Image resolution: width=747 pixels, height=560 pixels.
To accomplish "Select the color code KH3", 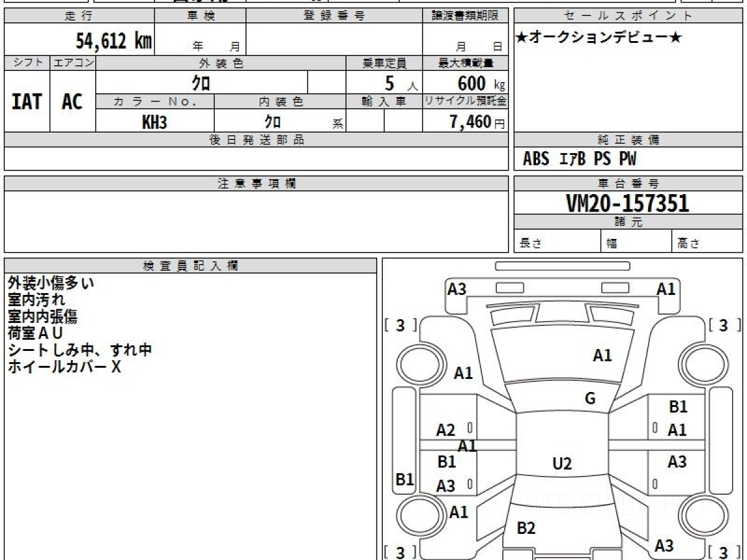I will tap(154, 122).
